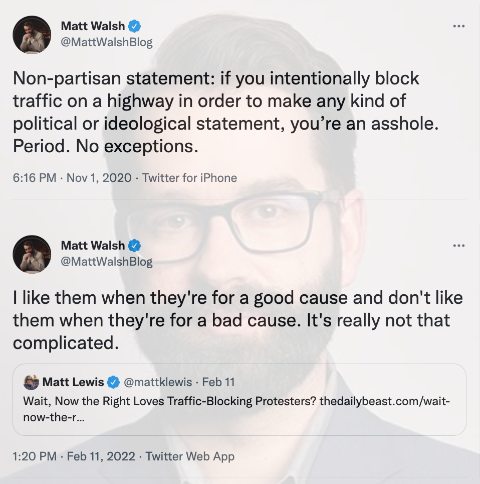Click the Twitter for iPhone source label
The width and height of the screenshot is (480, 484).
coord(189,178)
